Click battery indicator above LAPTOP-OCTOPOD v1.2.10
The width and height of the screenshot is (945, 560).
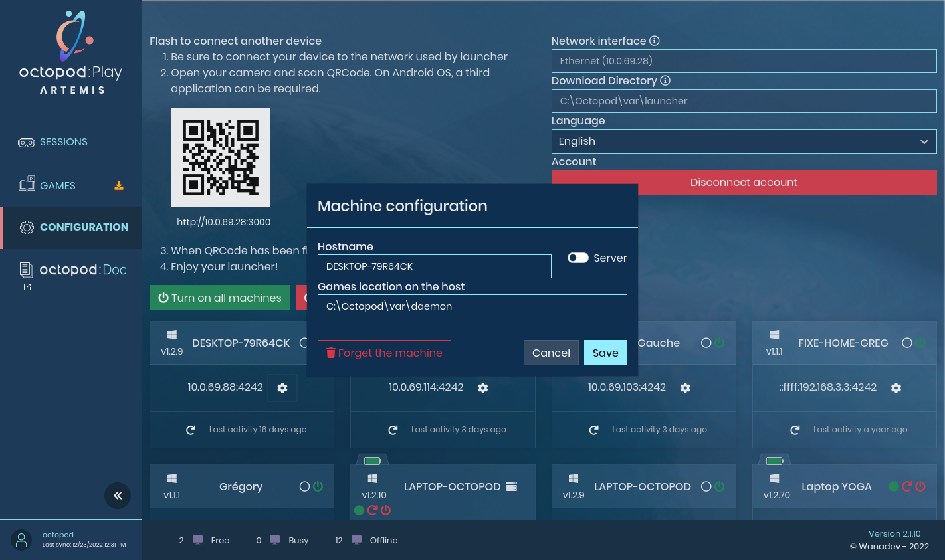(373, 460)
